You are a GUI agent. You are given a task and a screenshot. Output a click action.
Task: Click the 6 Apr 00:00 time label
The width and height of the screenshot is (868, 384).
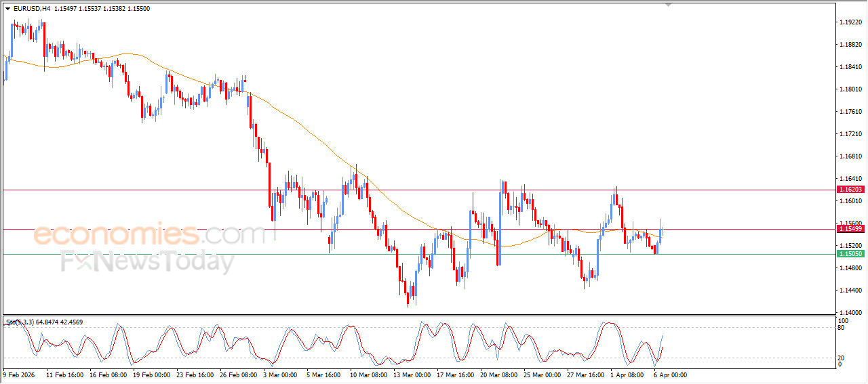(x=670, y=374)
